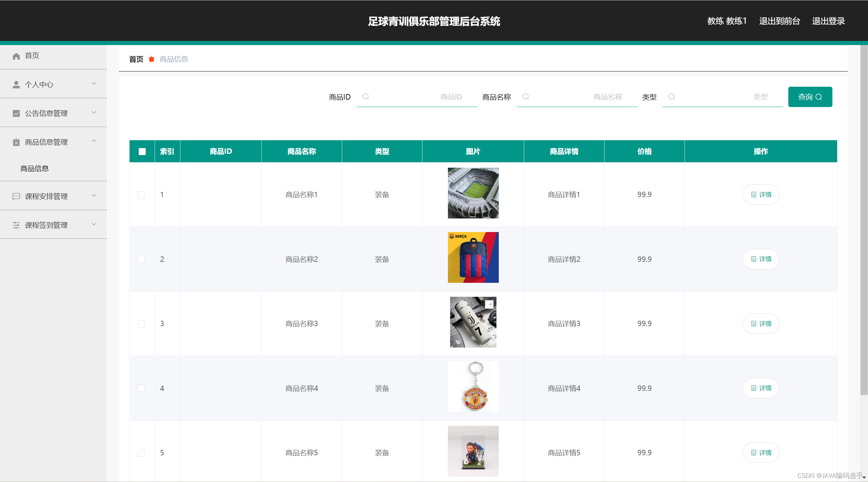Click the 查询 search button

click(810, 97)
